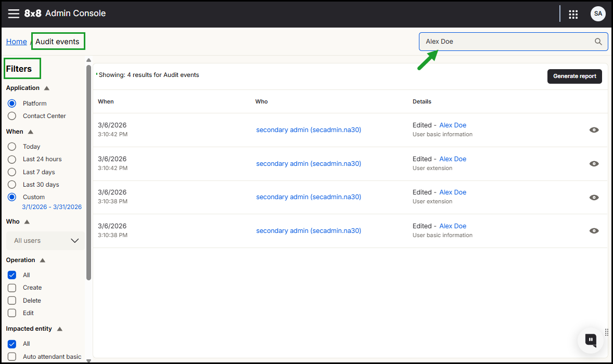Collapse the Who filter section
Screen dimensions: 613x364
(x=27, y=222)
